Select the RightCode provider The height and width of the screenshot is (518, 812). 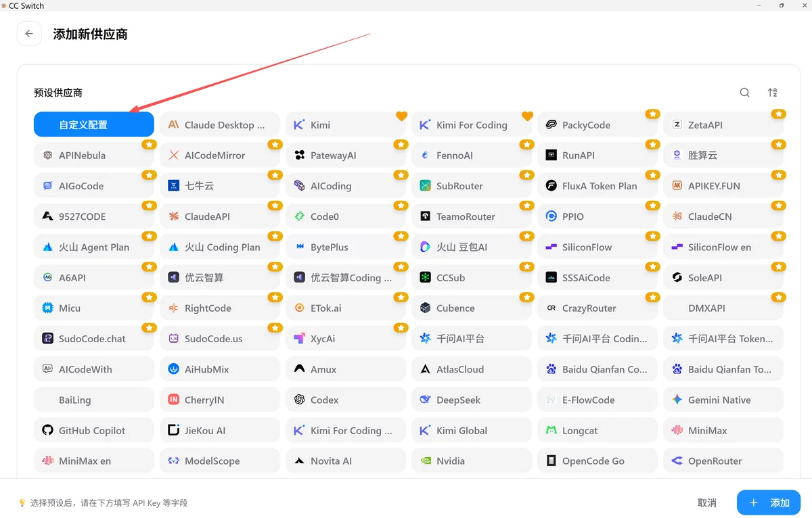[x=220, y=308]
